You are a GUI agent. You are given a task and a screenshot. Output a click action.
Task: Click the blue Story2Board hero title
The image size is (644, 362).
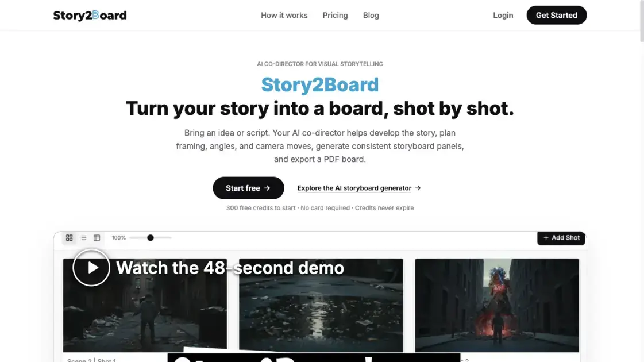(x=320, y=84)
